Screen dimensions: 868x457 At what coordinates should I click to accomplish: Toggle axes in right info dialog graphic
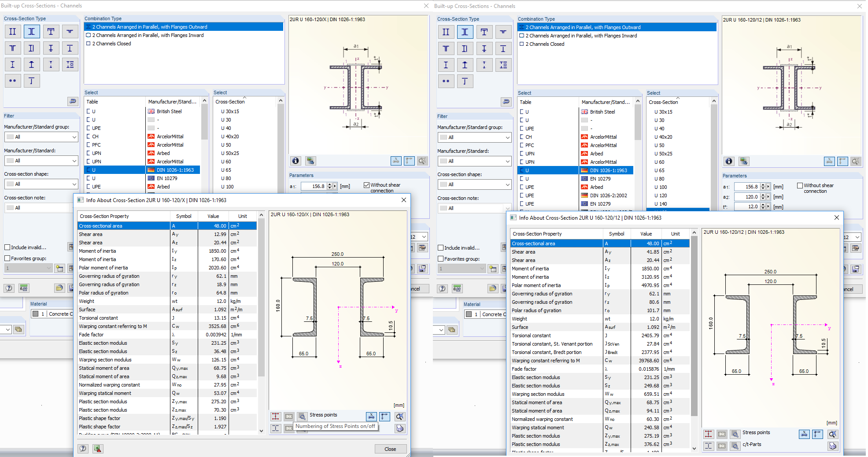pos(817,434)
